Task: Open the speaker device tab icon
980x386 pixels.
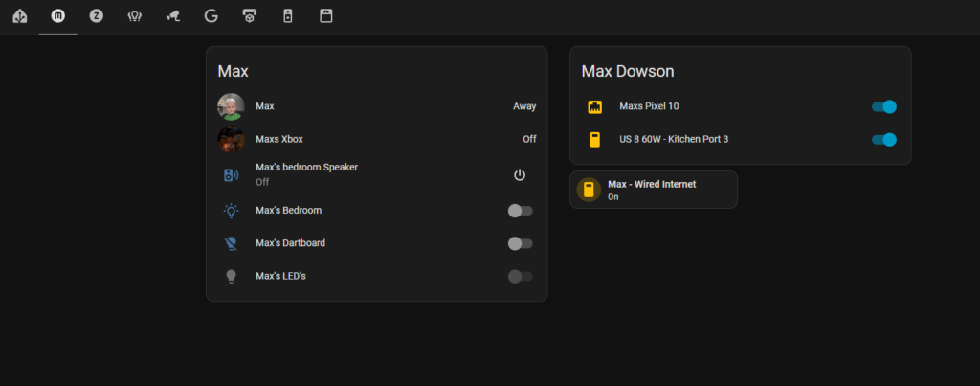Action: click(287, 15)
